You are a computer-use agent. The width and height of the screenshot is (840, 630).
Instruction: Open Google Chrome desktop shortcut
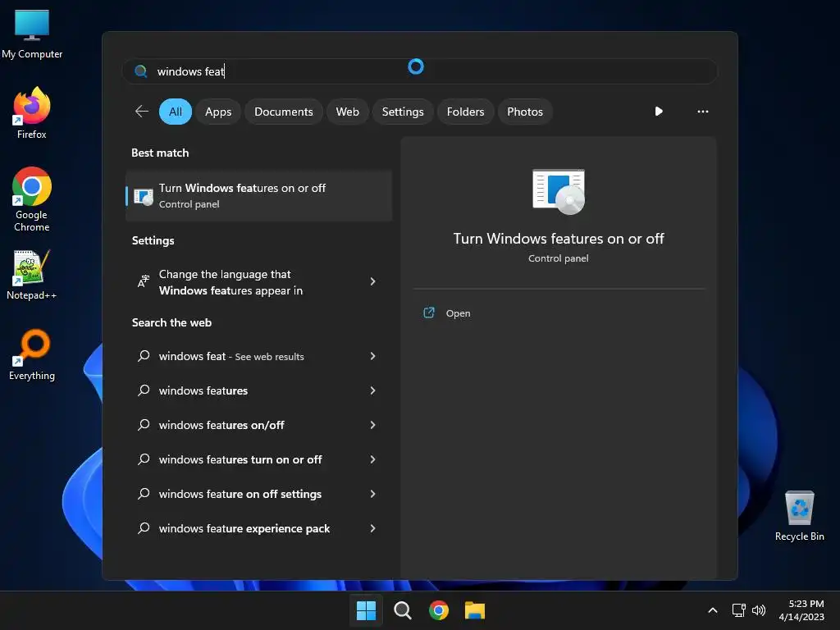point(32,199)
